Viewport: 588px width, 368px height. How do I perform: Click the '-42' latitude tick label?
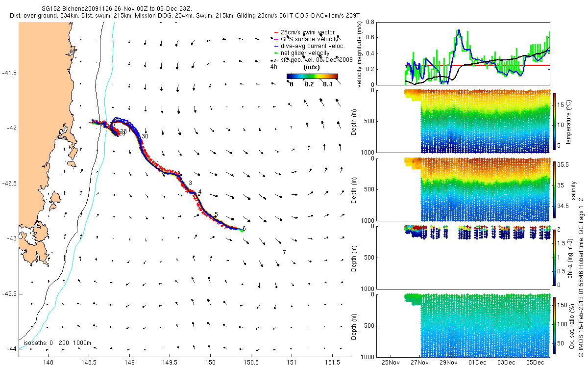click(11, 128)
